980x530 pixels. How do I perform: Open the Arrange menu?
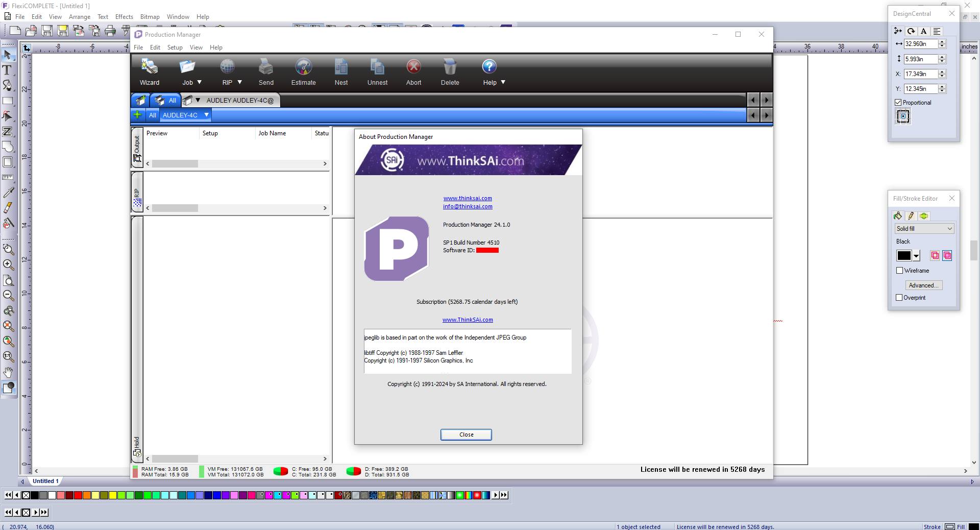pos(80,17)
